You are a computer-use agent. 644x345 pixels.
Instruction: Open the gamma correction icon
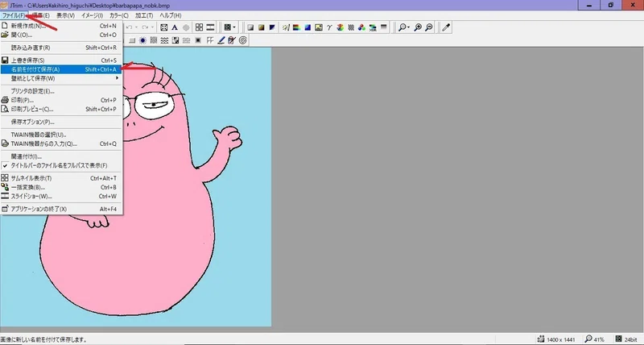tap(329, 27)
